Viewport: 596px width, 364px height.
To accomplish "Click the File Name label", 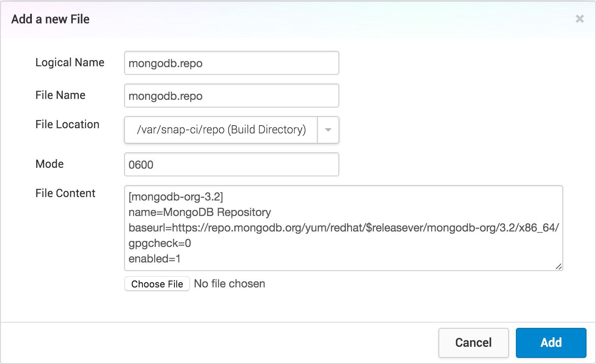I will (x=60, y=95).
